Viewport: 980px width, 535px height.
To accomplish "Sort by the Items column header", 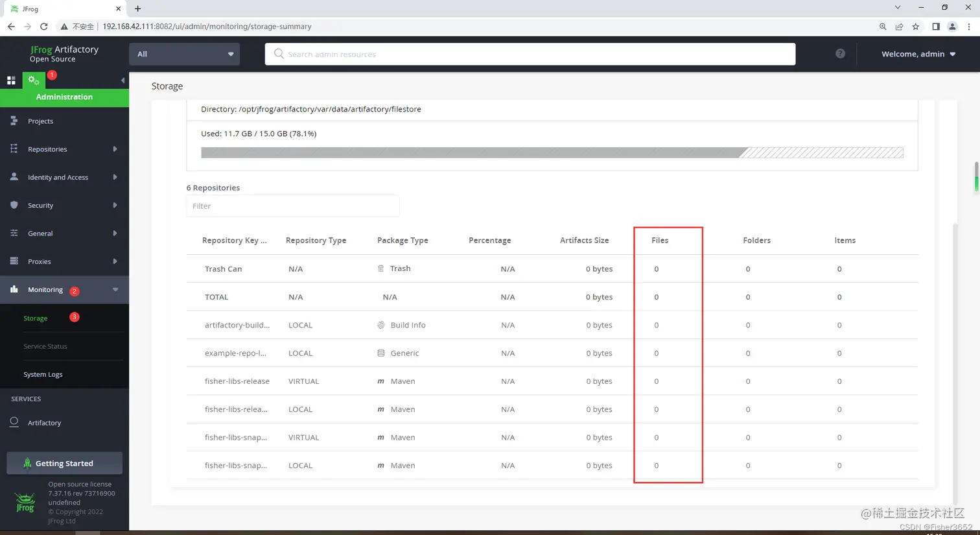I will click(845, 240).
